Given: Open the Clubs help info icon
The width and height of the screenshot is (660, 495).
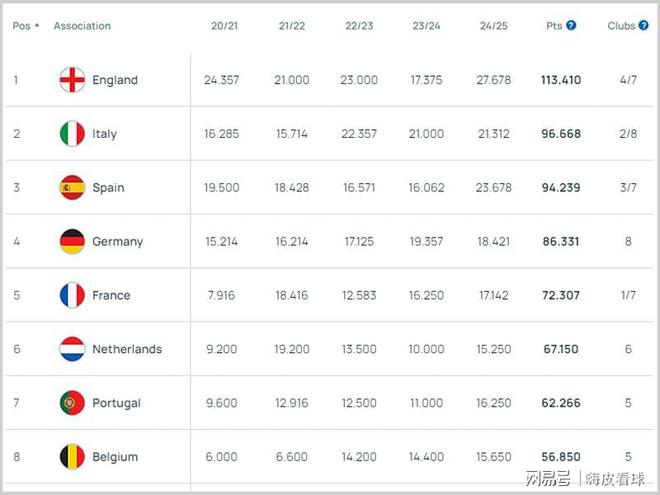Looking at the screenshot, I should (642, 26).
